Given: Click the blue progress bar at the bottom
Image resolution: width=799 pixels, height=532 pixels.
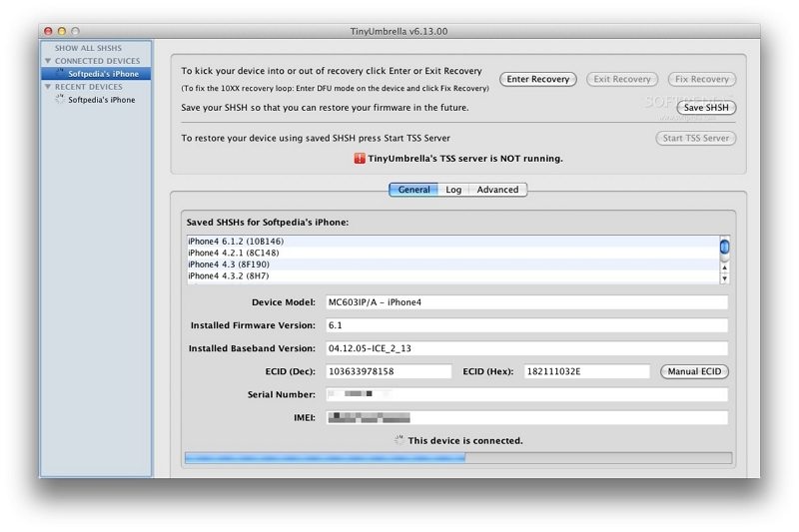Looking at the screenshot, I should (x=458, y=458).
